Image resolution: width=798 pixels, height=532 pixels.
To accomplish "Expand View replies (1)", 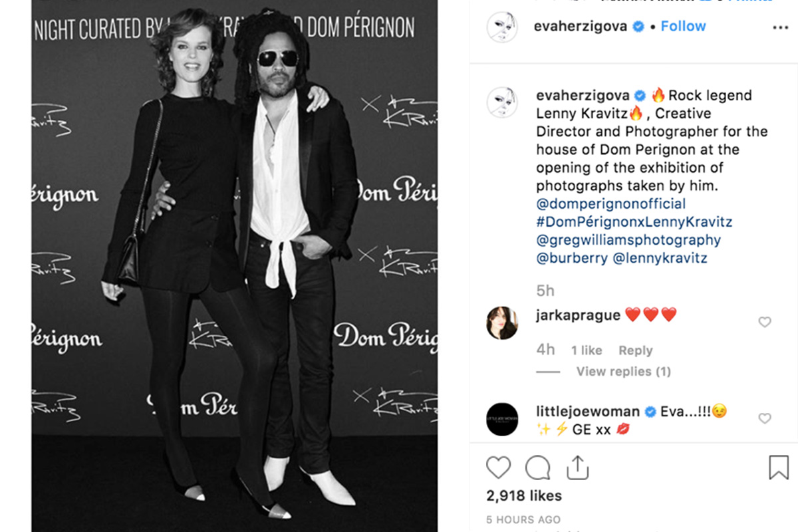I will (623, 372).
